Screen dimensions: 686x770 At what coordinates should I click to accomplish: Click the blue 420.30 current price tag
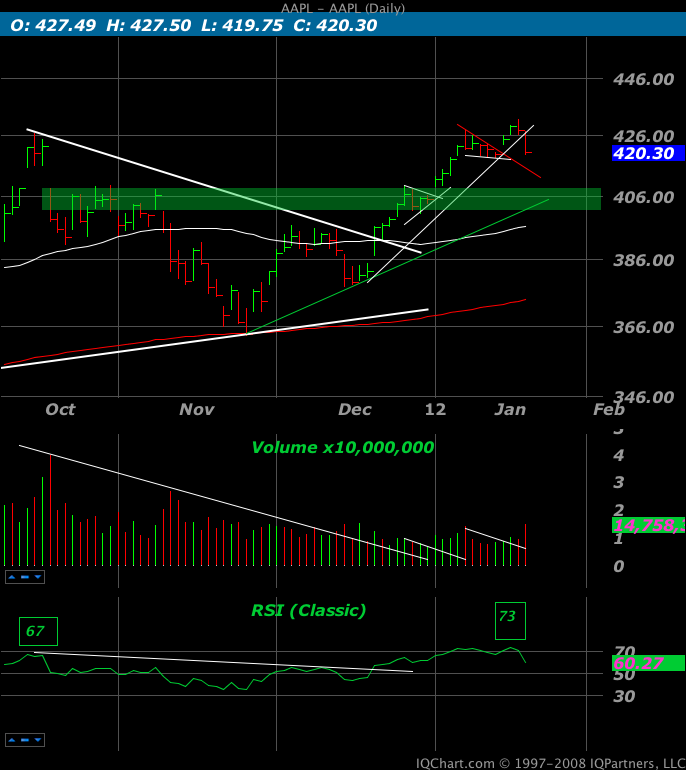pyautogui.click(x=648, y=153)
